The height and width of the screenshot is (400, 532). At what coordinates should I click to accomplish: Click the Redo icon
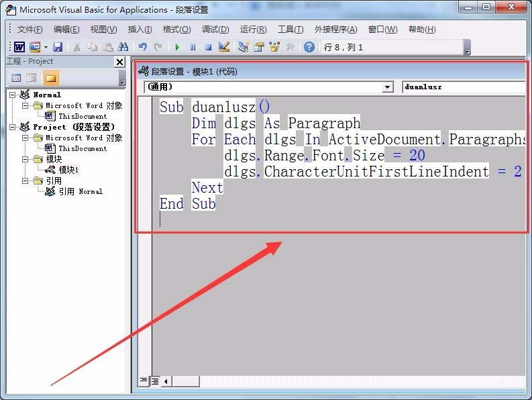[x=158, y=47]
